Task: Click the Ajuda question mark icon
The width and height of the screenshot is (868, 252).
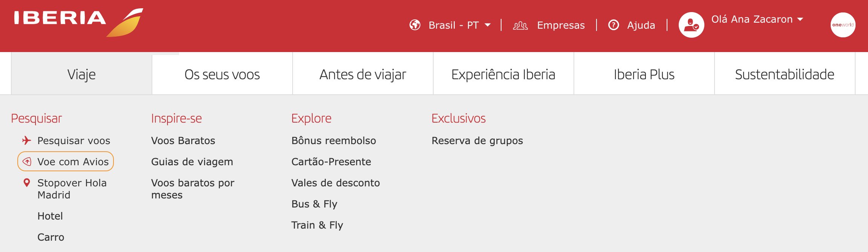Action: point(613,25)
